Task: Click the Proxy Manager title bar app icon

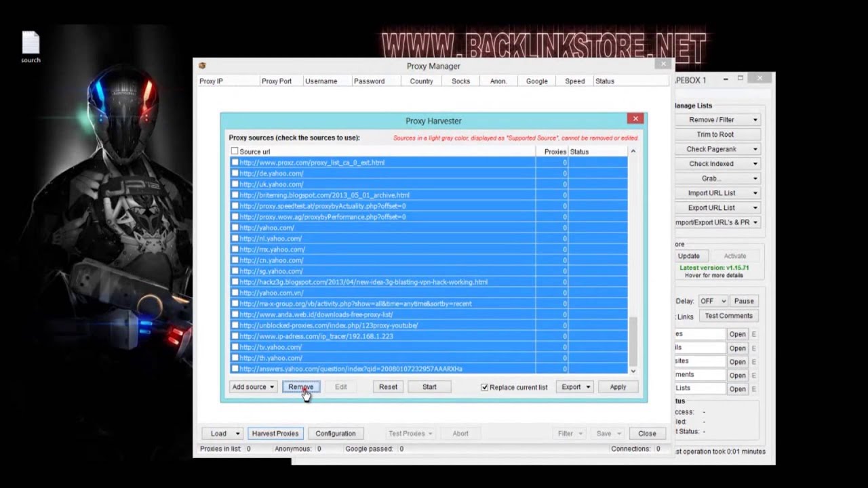Action: pos(202,66)
